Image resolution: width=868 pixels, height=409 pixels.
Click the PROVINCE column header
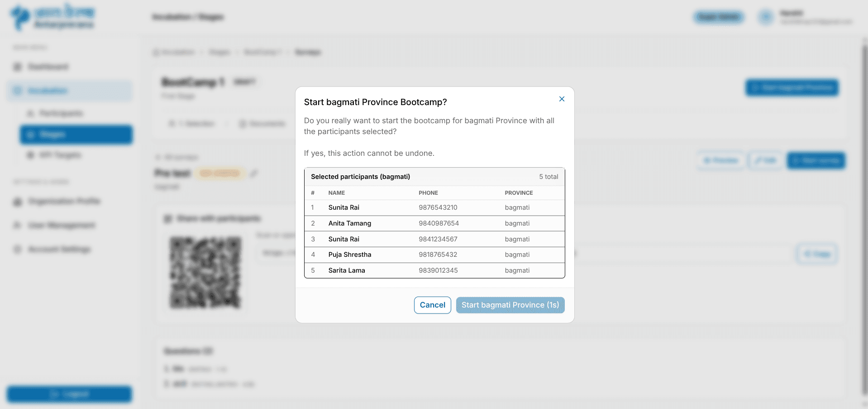[x=519, y=193]
